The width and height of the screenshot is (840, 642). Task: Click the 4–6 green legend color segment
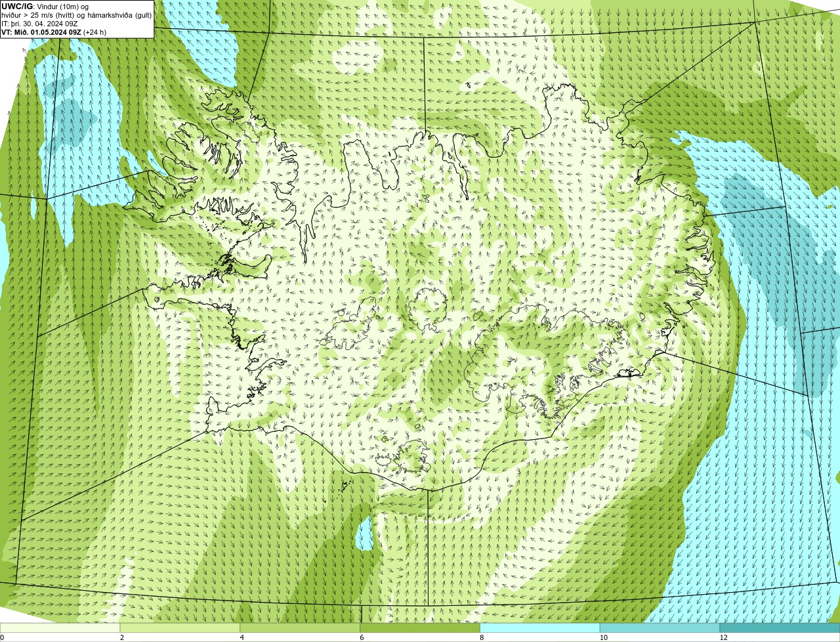tap(301, 628)
